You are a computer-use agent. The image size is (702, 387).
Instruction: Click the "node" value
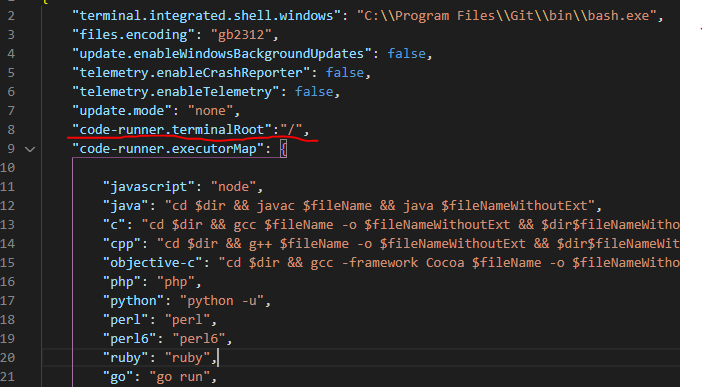tap(233, 187)
